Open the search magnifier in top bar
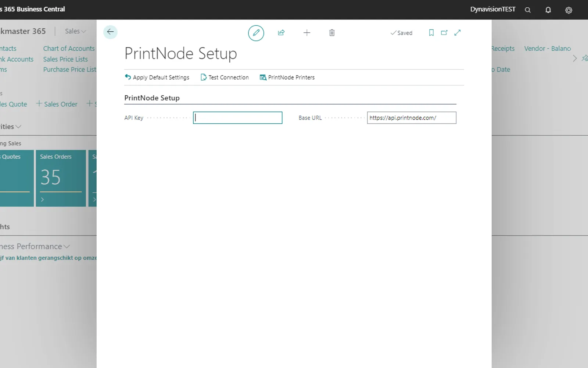The image size is (588, 368). (x=528, y=10)
